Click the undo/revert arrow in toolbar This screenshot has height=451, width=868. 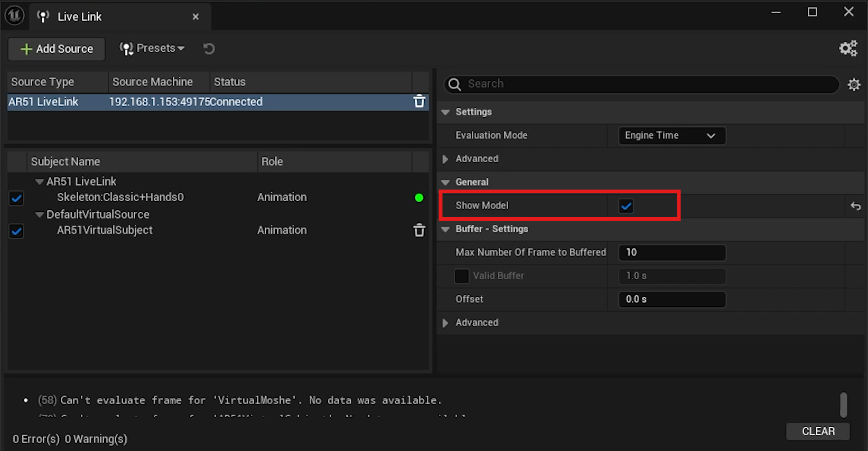(x=209, y=49)
